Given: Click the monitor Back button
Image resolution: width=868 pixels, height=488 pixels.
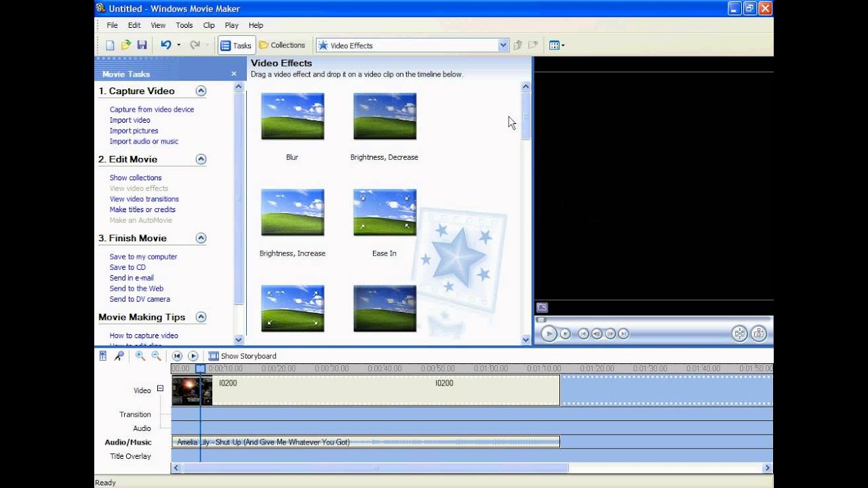Looking at the screenshot, I should 584,333.
